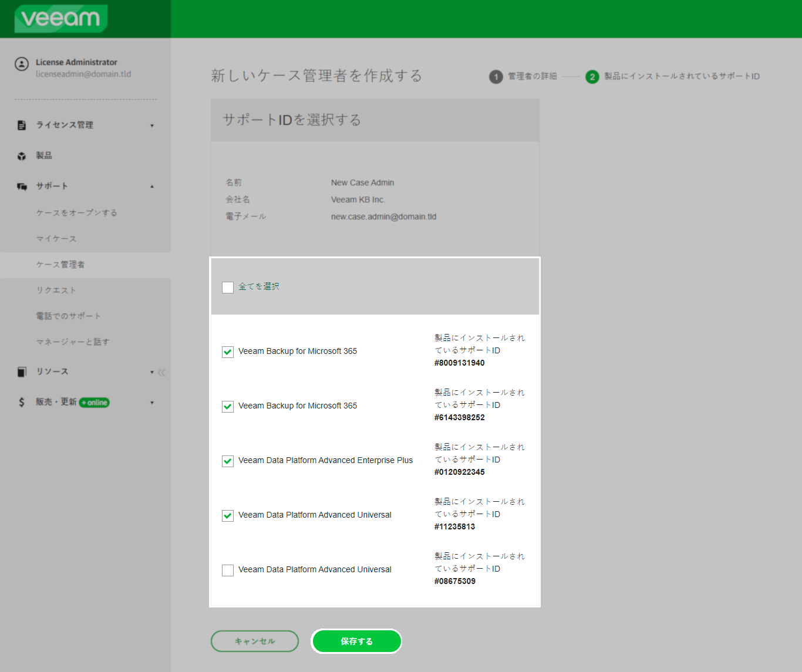Click the キャンセル button

[x=255, y=641]
